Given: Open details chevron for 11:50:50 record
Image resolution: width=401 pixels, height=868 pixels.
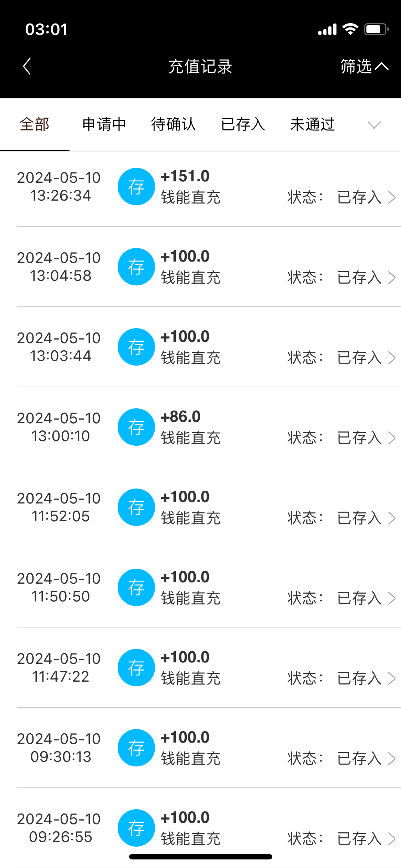Looking at the screenshot, I should 392,598.
